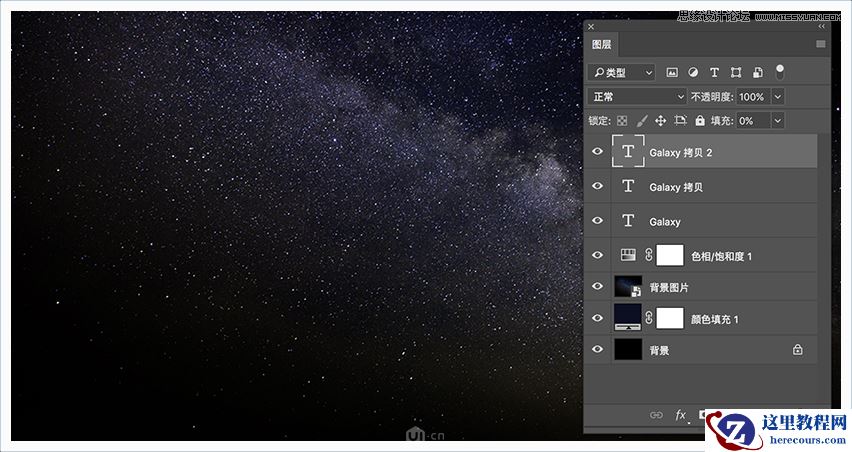Screen dimensions: 852x452
Task: Click the lock icon on 背景 layer
Action: pos(797,349)
